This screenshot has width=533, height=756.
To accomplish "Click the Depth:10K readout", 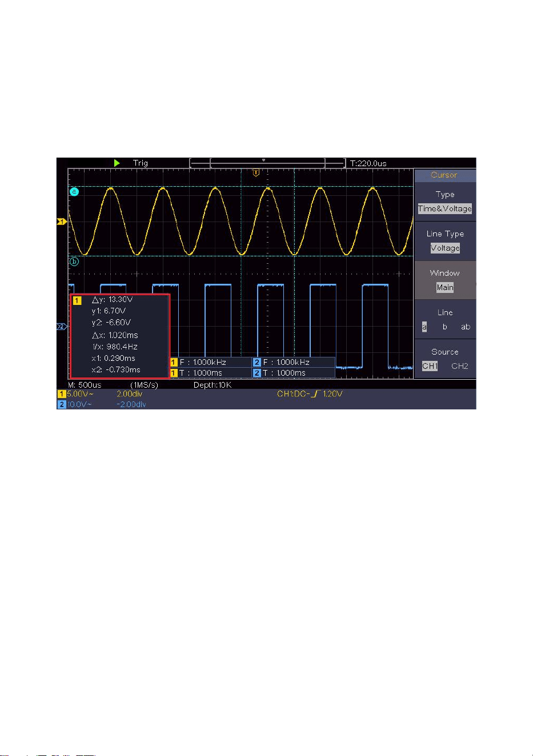I will pyautogui.click(x=213, y=385).
